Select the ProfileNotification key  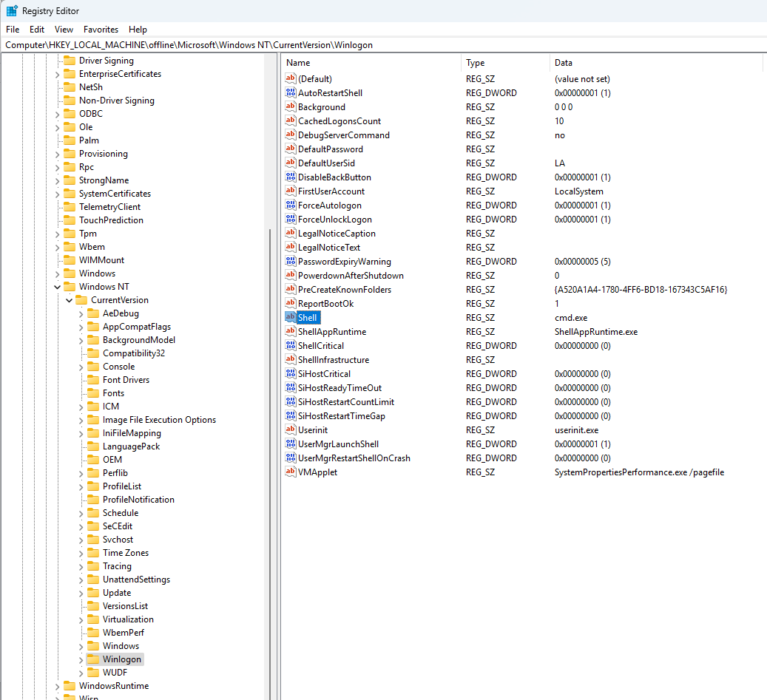pyautogui.click(x=138, y=500)
